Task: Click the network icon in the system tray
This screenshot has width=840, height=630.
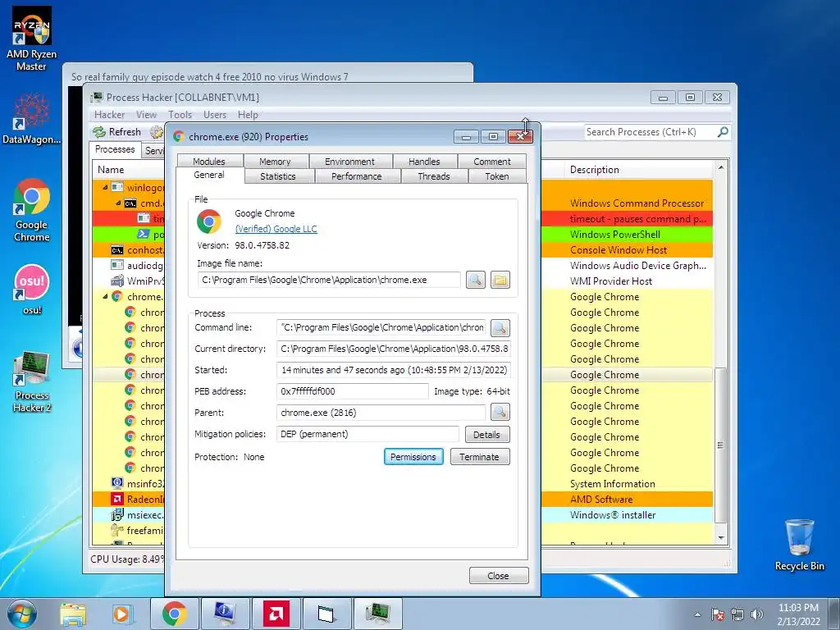Action: pyautogui.click(x=737, y=614)
